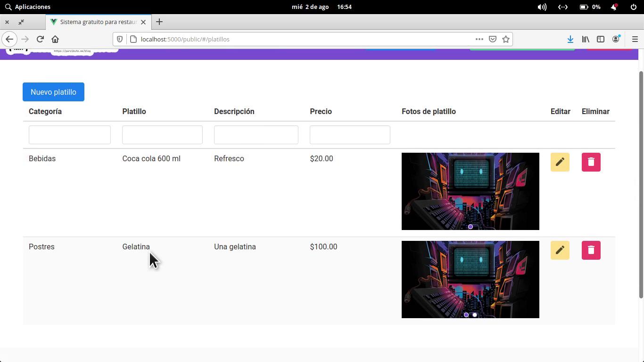
Task: Edit the Coca cola 600 ml dish
Action: [x=560, y=162]
